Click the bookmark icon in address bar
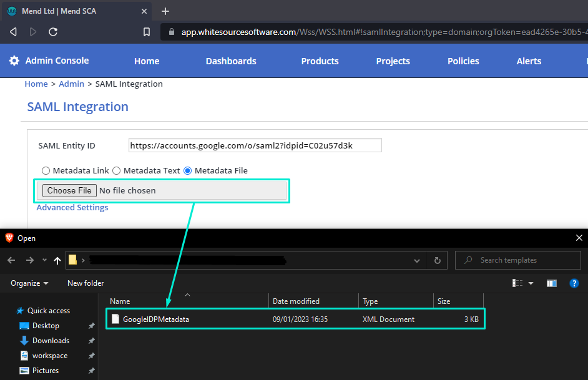 click(x=147, y=32)
